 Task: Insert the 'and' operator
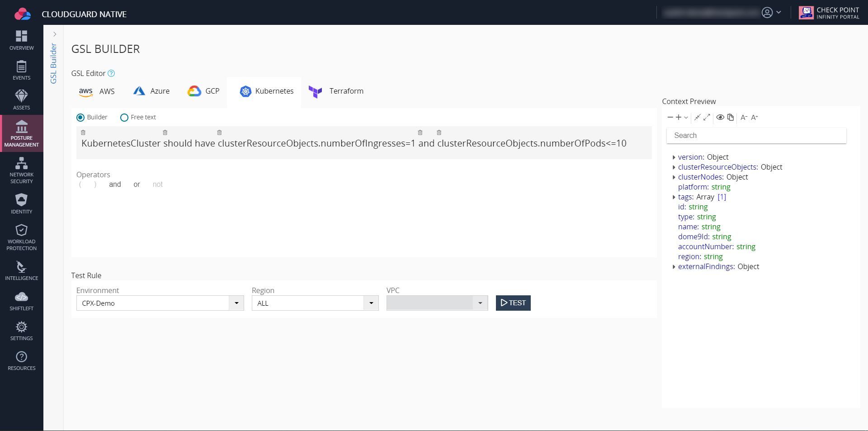(115, 185)
